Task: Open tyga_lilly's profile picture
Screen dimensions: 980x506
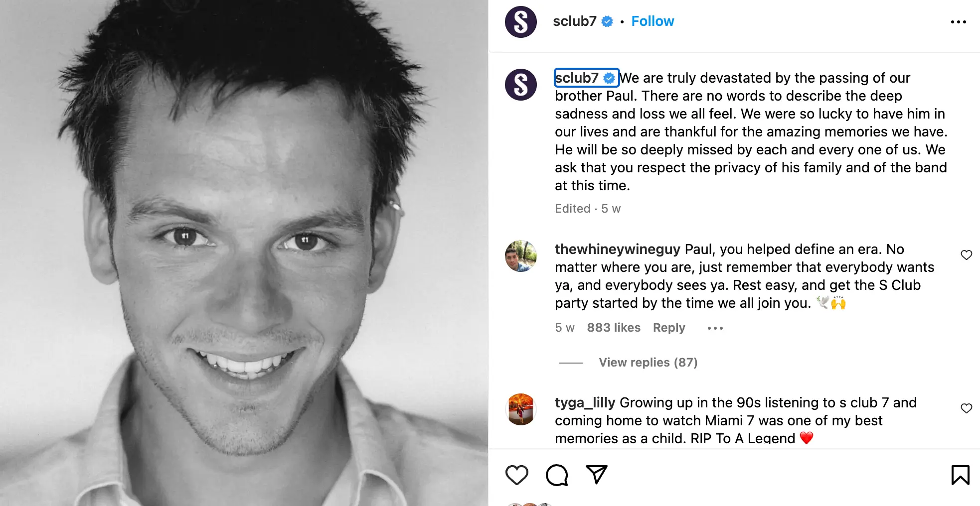Action: [520, 410]
